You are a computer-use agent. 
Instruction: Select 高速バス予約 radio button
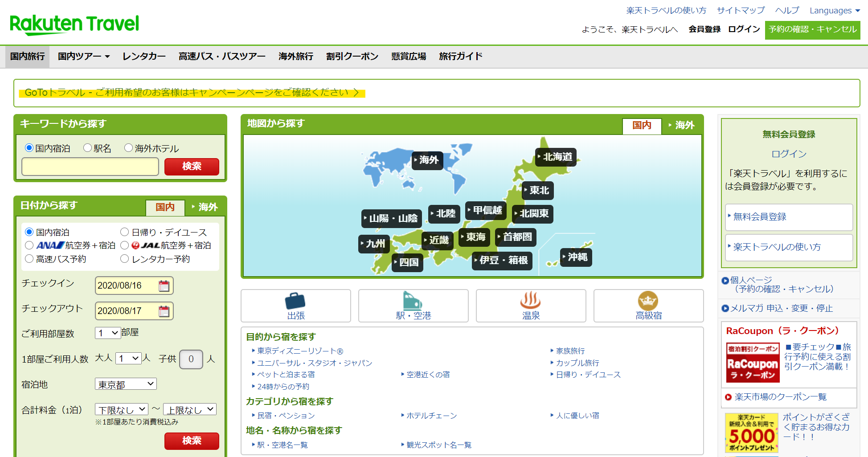point(29,259)
